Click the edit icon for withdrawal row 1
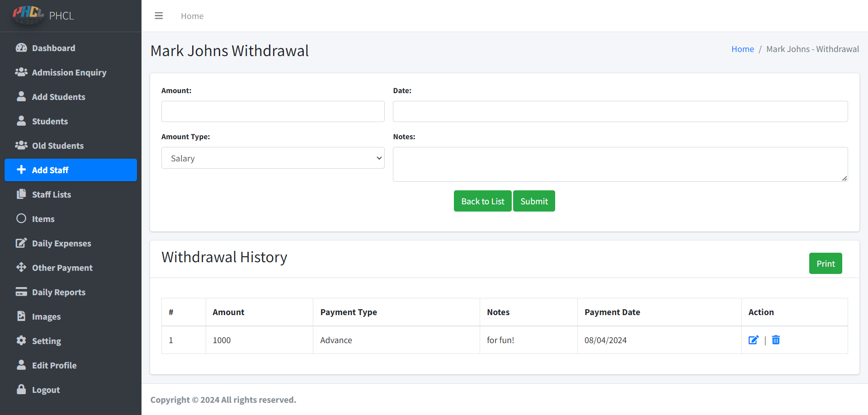 [753, 340]
